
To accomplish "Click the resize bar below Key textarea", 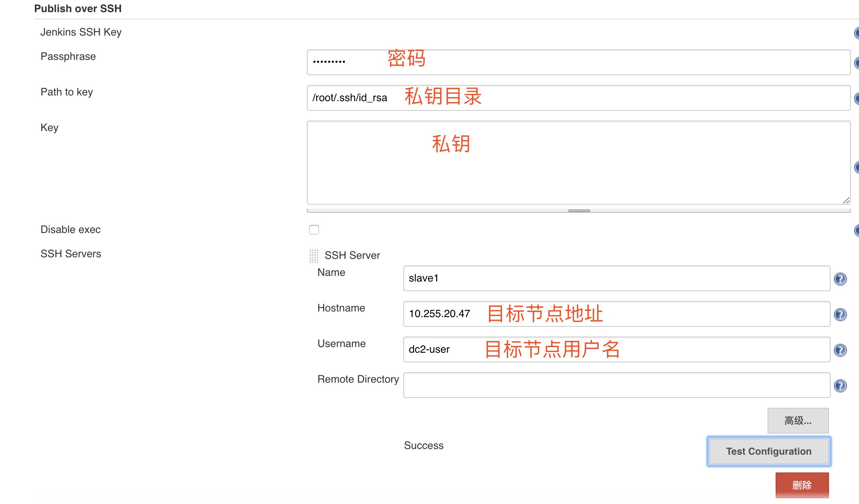I will tap(579, 211).
